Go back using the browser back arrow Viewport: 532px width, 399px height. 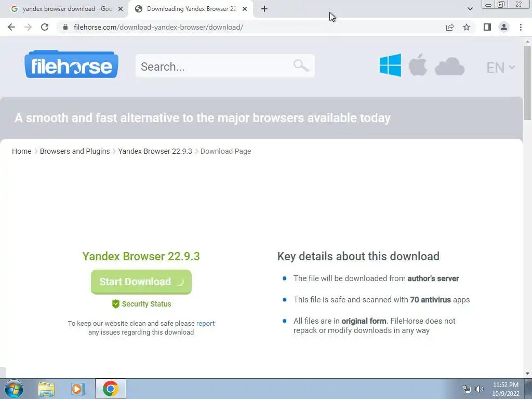click(x=11, y=27)
